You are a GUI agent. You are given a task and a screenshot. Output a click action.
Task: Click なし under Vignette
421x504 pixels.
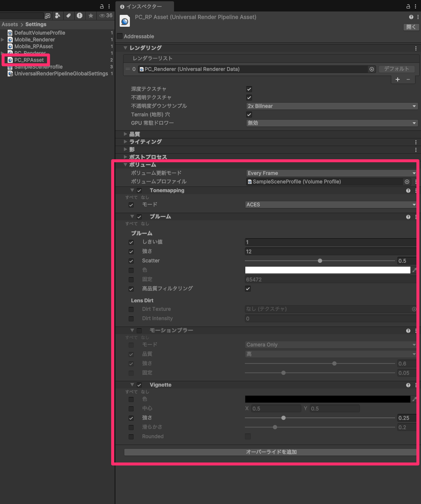pyautogui.click(x=145, y=392)
